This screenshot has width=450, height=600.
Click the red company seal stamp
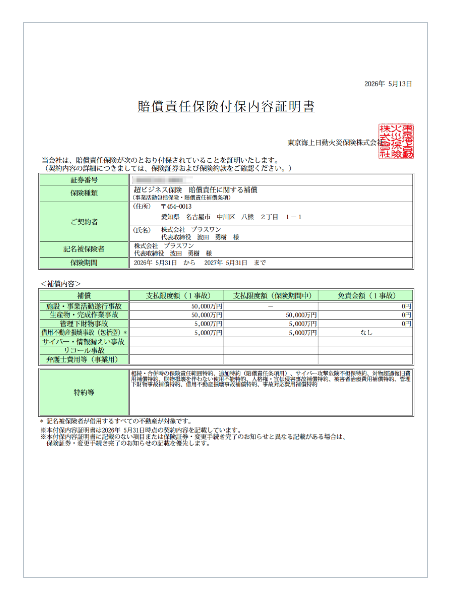coord(396,141)
